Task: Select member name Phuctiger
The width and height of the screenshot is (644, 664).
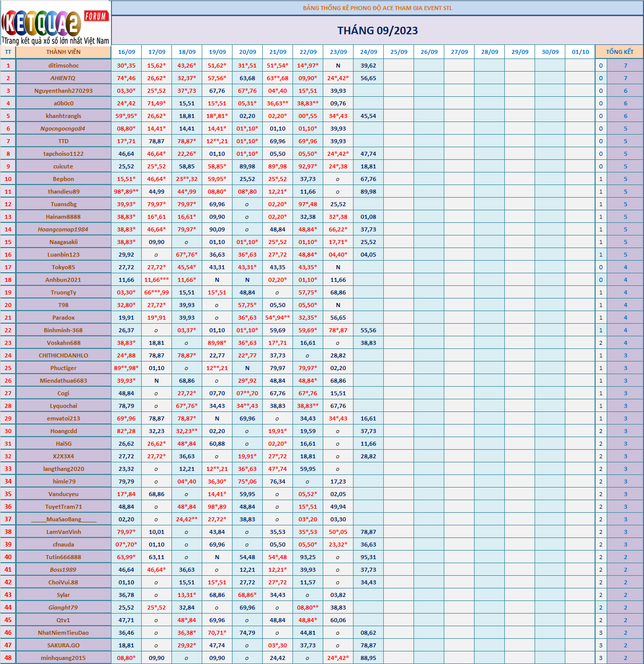Action: point(64,368)
